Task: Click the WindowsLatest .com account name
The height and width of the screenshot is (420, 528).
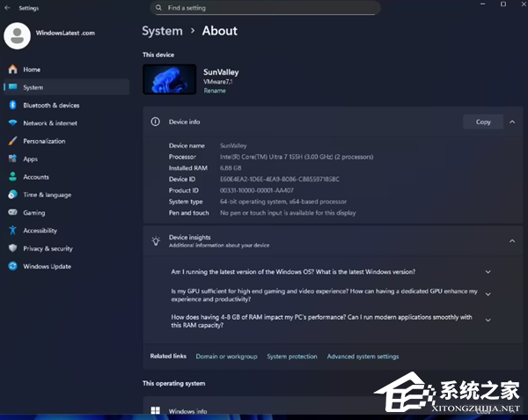Action: 65,33
